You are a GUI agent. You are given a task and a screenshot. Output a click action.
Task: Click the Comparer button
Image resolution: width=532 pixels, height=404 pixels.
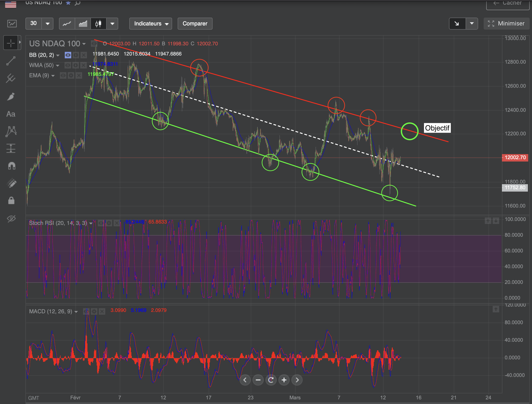click(x=195, y=24)
